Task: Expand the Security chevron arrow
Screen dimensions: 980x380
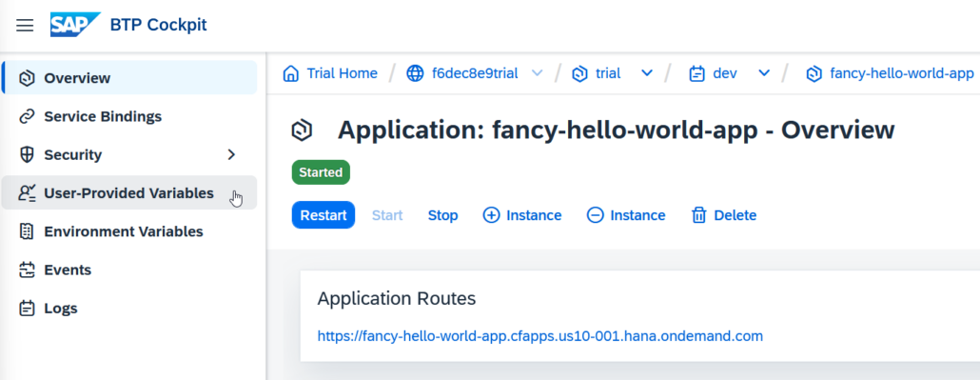Action: click(x=231, y=154)
